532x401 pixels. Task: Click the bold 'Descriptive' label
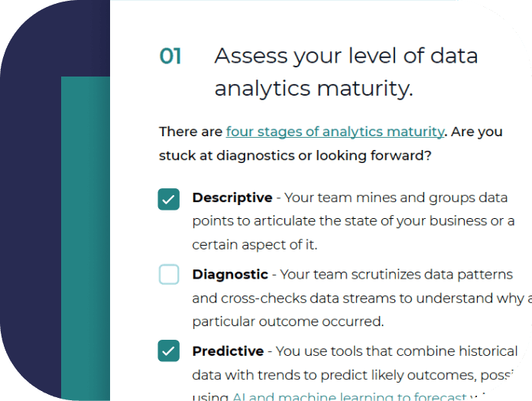coord(232,197)
